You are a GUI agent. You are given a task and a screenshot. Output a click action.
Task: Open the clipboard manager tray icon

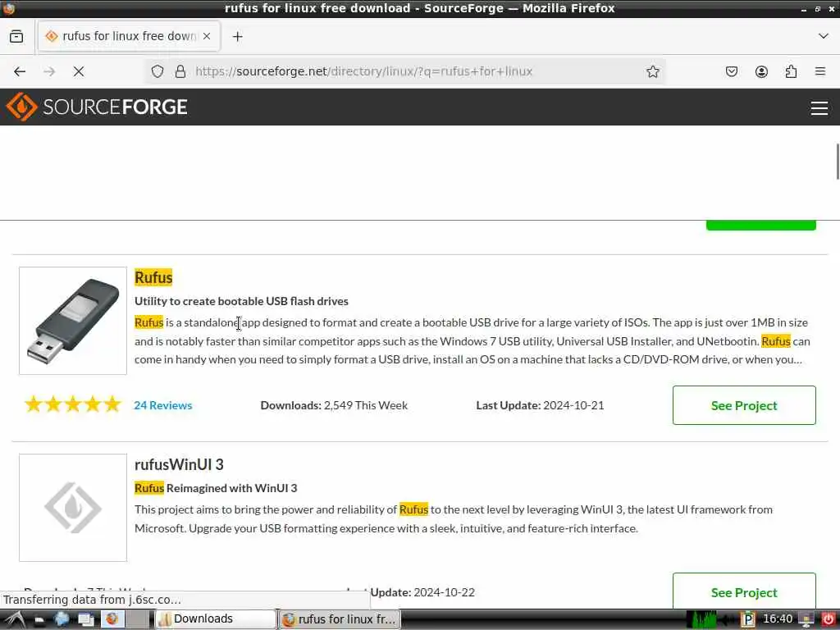pyautogui.click(x=748, y=620)
